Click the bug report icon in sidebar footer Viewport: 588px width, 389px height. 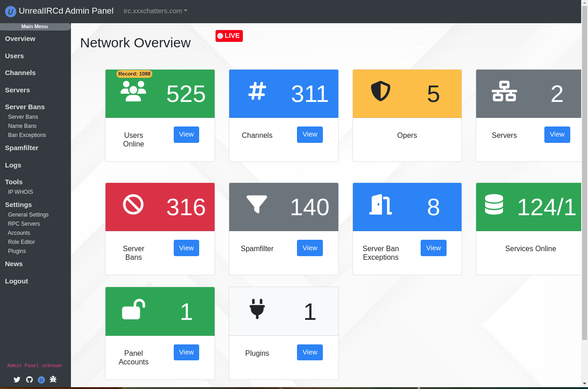point(53,379)
